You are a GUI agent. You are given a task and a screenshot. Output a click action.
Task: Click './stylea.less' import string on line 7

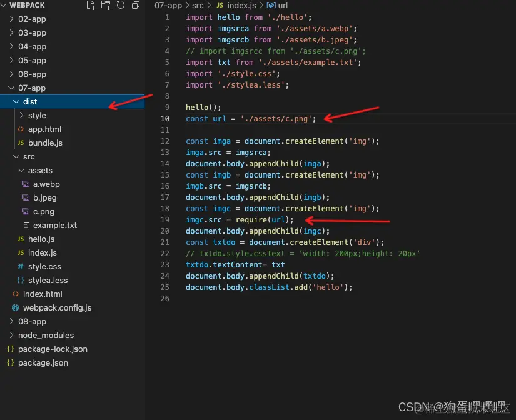pos(251,85)
